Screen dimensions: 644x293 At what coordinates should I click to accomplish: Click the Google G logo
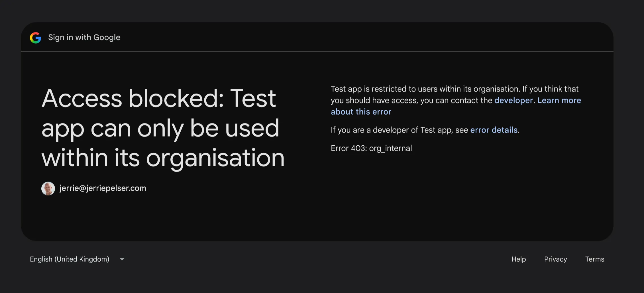click(36, 38)
